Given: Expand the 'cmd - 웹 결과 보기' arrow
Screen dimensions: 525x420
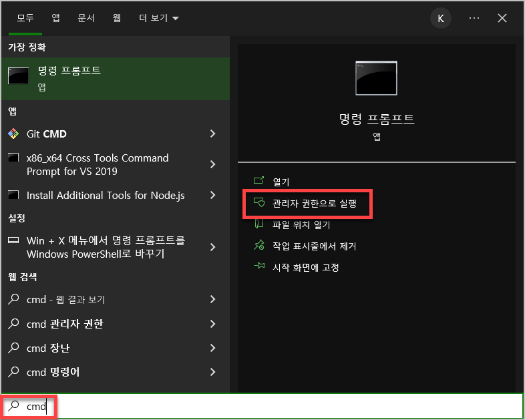Looking at the screenshot, I should tap(212, 299).
